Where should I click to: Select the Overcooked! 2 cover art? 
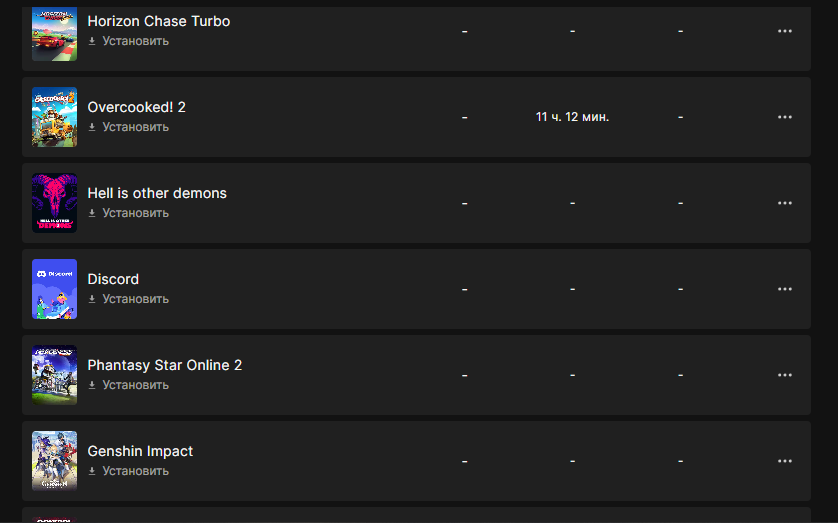[x=55, y=117]
